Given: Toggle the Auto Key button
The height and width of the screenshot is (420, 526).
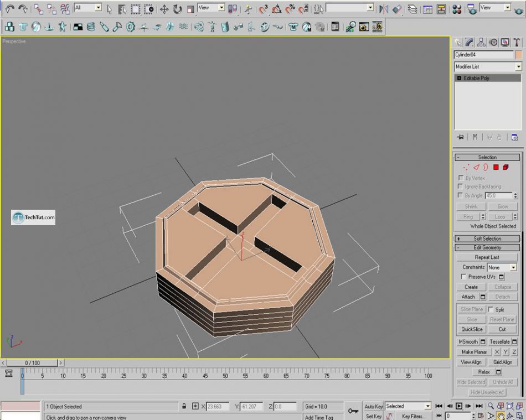Looking at the screenshot, I should tap(373, 406).
